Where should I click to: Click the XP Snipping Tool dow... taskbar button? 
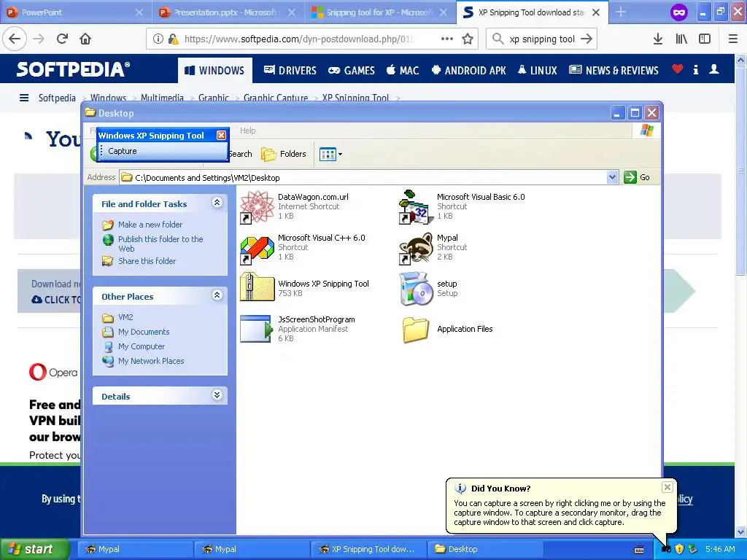[x=368, y=549]
